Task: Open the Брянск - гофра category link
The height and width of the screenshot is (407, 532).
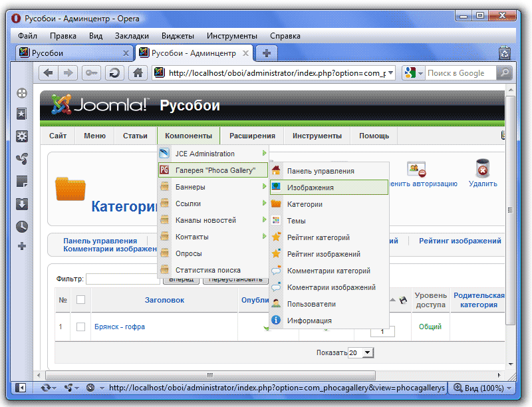Action: click(120, 327)
